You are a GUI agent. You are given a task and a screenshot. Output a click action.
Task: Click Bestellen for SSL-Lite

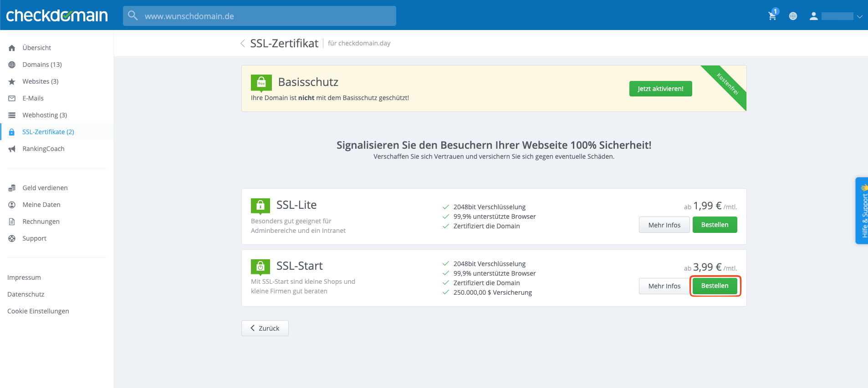coord(715,225)
